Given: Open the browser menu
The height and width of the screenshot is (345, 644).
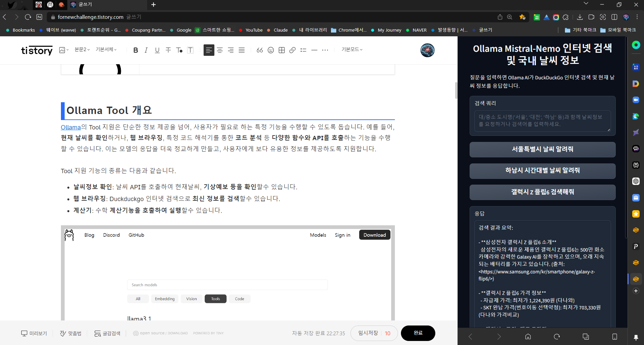Looking at the screenshot, I should coord(637,17).
